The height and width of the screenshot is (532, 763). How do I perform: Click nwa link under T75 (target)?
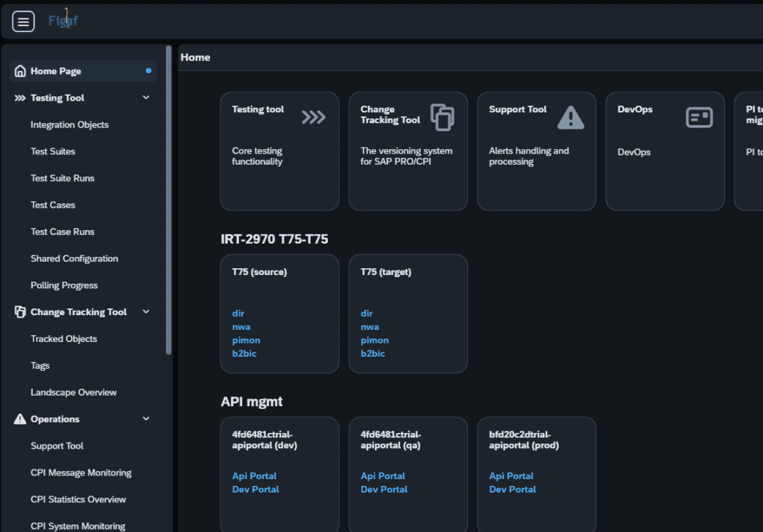click(370, 327)
